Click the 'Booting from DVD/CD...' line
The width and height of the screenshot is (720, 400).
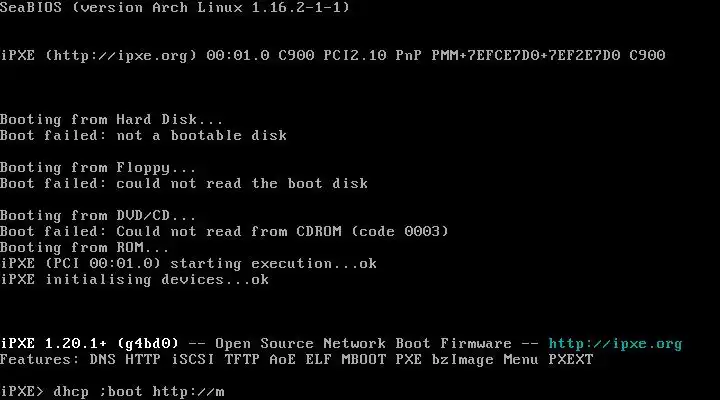(98, 216)
